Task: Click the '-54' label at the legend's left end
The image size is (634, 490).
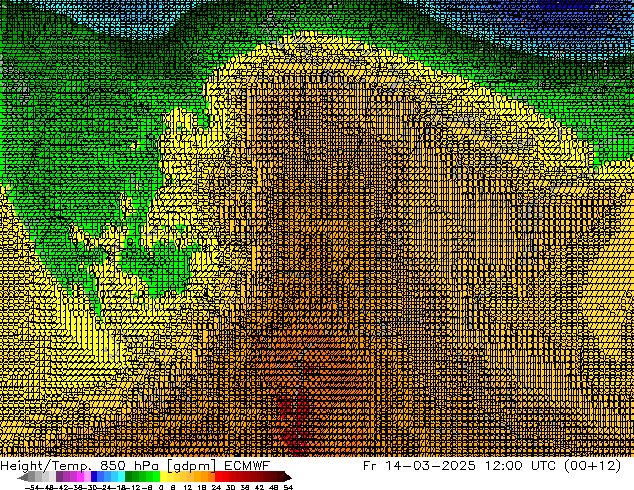Action: pos(32,487)
